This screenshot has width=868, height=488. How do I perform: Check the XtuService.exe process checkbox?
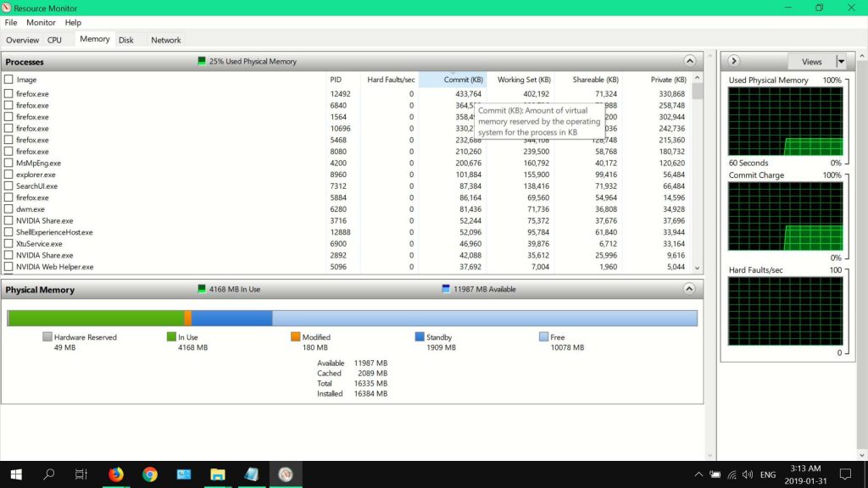[x=8, y=243]
